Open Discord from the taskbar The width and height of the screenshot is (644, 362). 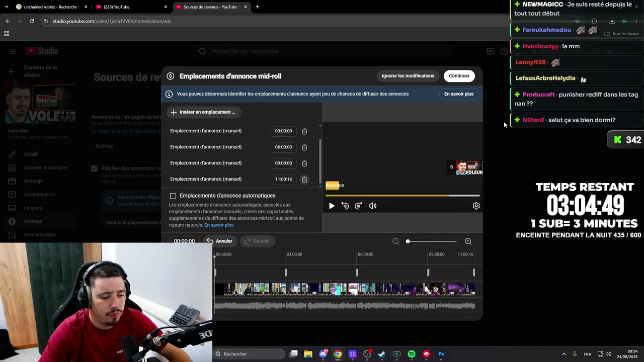coord(323,354)
